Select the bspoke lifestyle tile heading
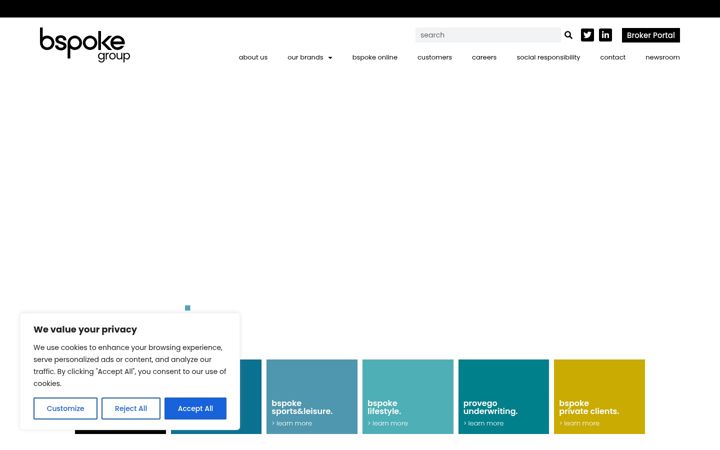The image size is (720, 450). point(384,407)
